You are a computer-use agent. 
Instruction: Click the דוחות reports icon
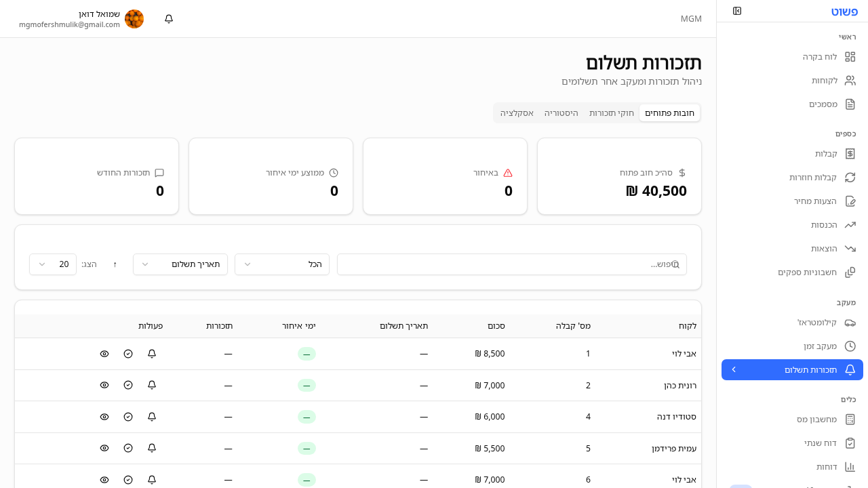850,466
